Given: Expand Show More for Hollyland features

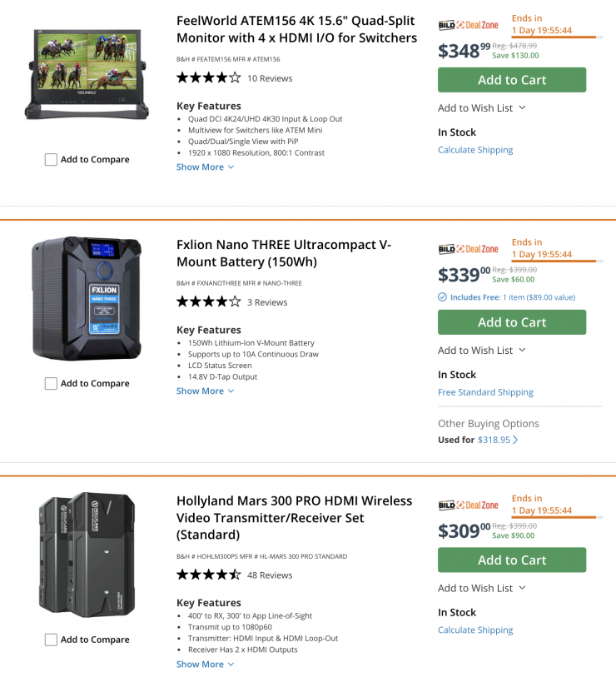Looking at the screenshot, I should [205, 664].
